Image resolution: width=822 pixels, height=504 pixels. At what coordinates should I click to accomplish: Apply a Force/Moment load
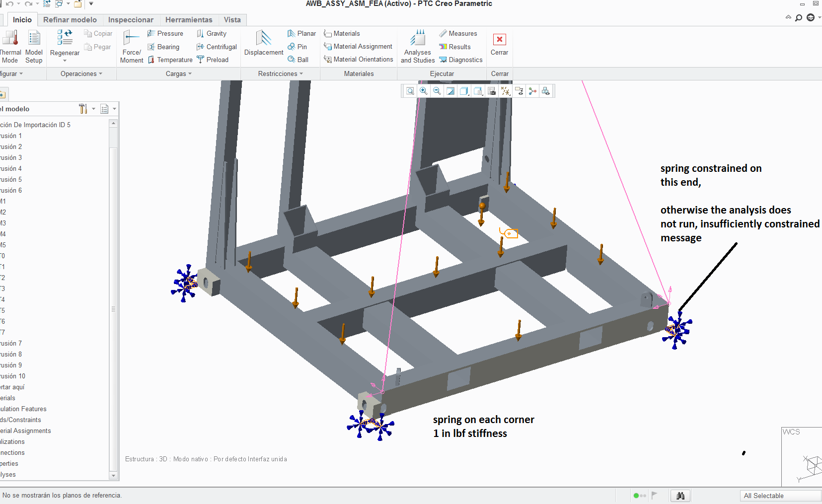pyautogui.click(x=132, y=47)
